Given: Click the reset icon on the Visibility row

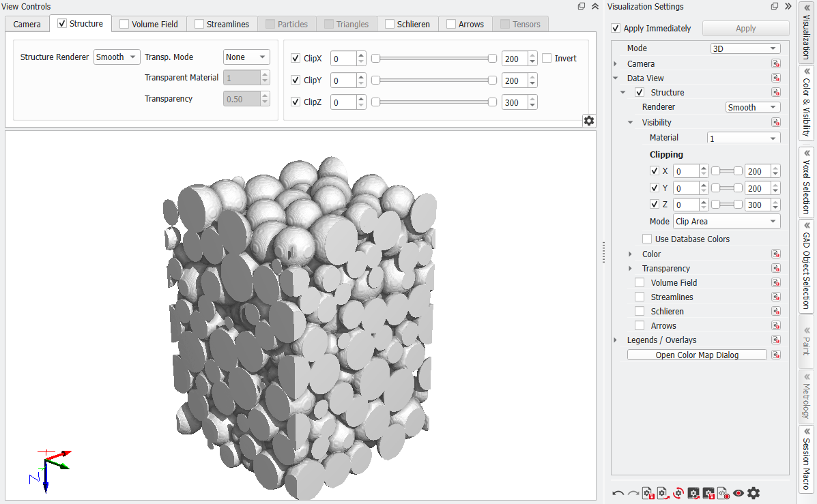Looking at the screenshot, I should (776, 122).
